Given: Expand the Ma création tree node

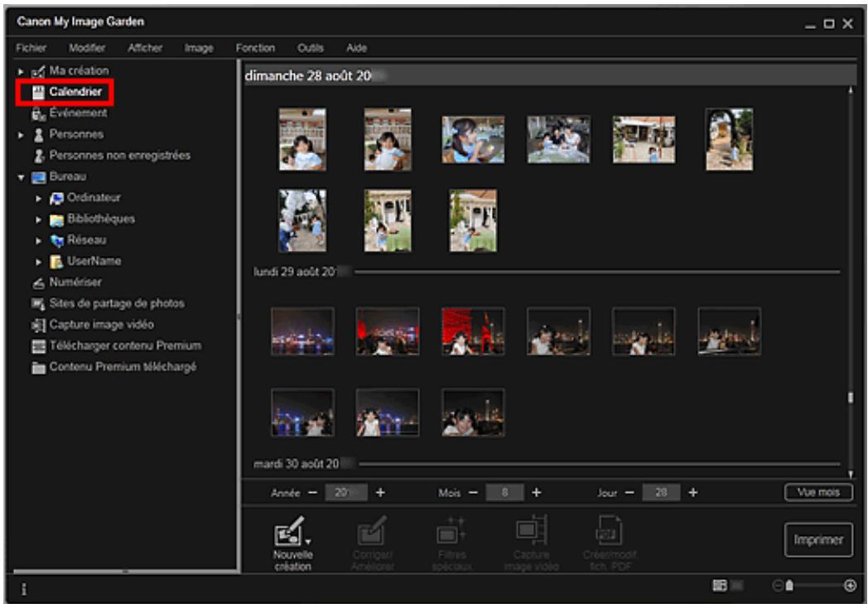Looking at the screenshot, I should click(22, 72).
